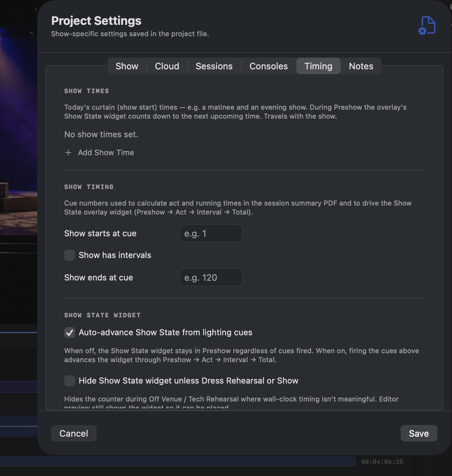
Task: Click the timeline progress bar behind the dialog
Action: click(178, 462)
